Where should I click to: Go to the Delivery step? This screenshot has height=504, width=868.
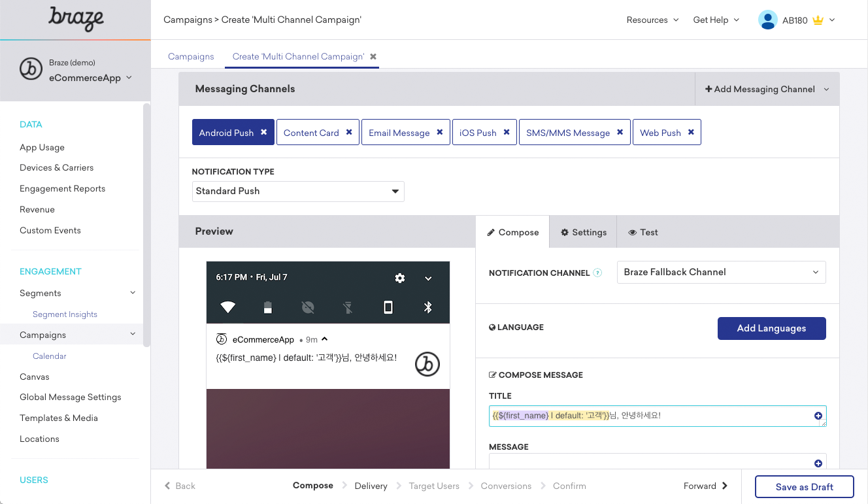(x=371, y=486)
